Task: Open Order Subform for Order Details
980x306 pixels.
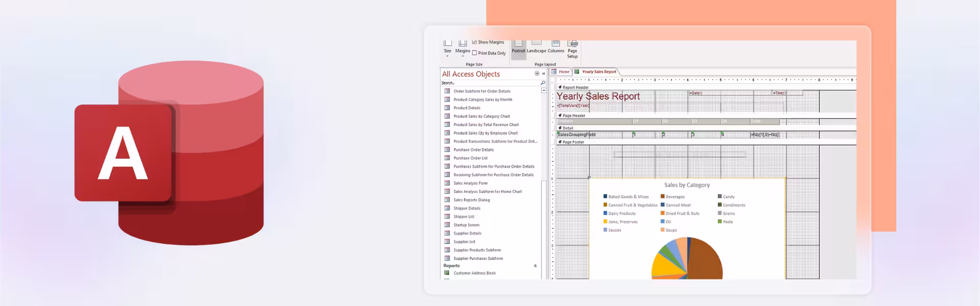Action: [x=482, y=91]
